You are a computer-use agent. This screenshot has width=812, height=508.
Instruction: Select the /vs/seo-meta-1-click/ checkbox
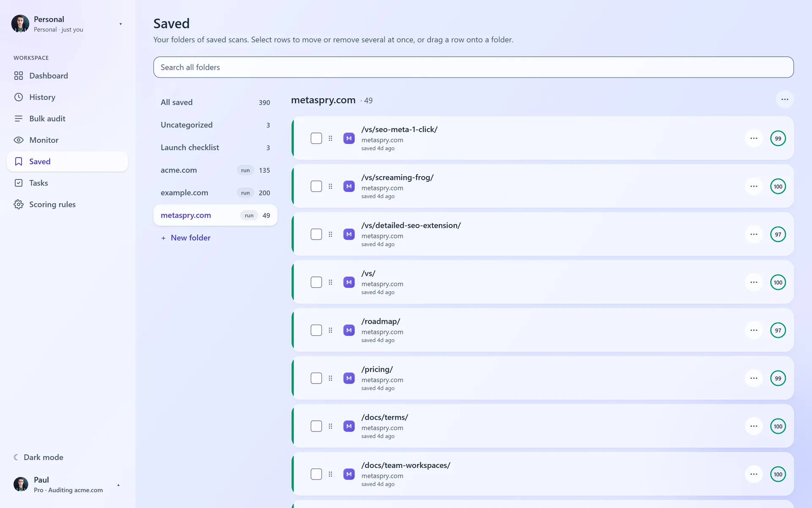coord(316,138)
